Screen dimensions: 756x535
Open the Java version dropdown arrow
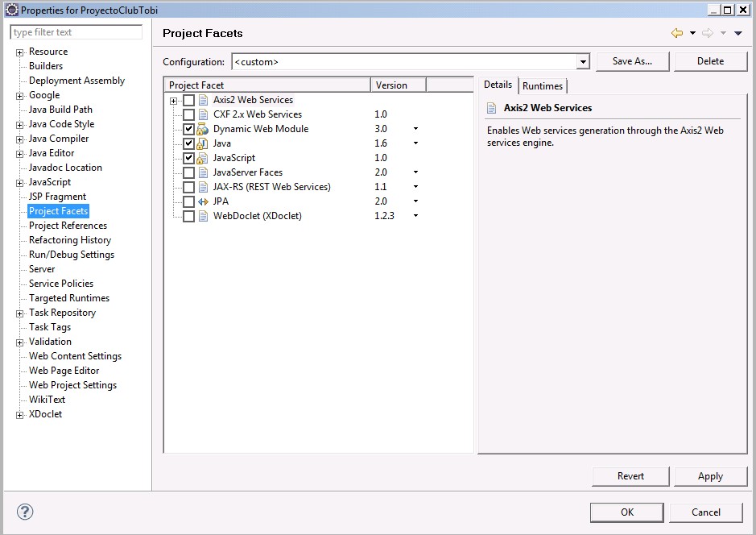tap(415, 143)
